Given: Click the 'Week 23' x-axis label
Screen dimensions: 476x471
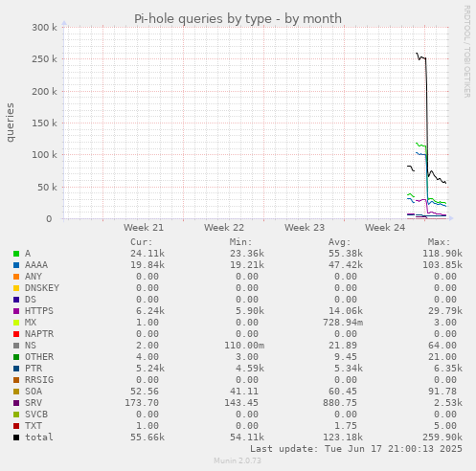Looking at the screenshot, I should point(305,228).
